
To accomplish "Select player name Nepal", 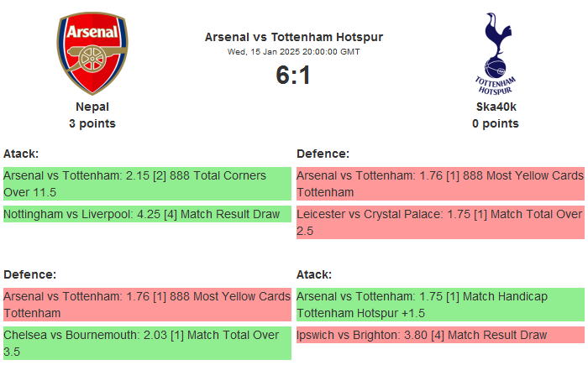I will 92,107.
